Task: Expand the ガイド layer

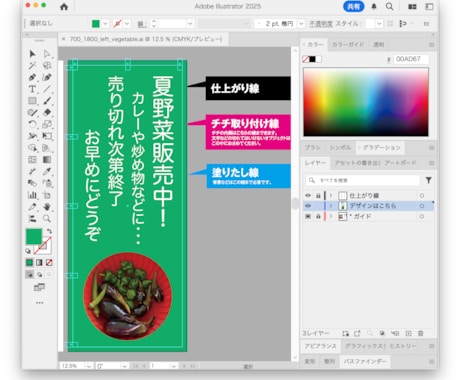Action: [x=331, y=216]
